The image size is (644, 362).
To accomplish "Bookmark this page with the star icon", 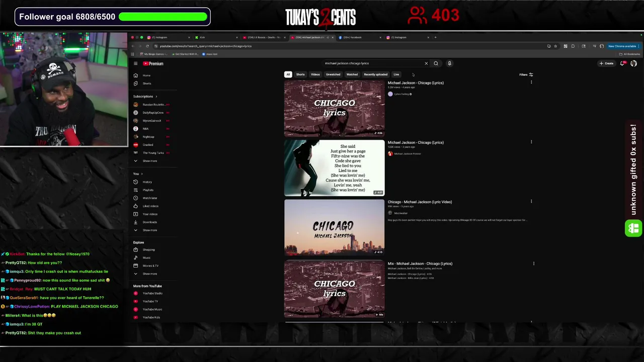I will [555, 46].
